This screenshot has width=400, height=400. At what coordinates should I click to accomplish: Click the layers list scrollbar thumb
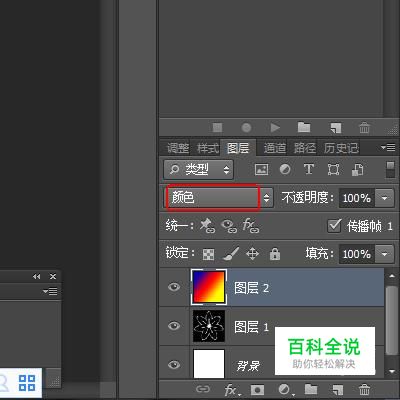[391, 320]
